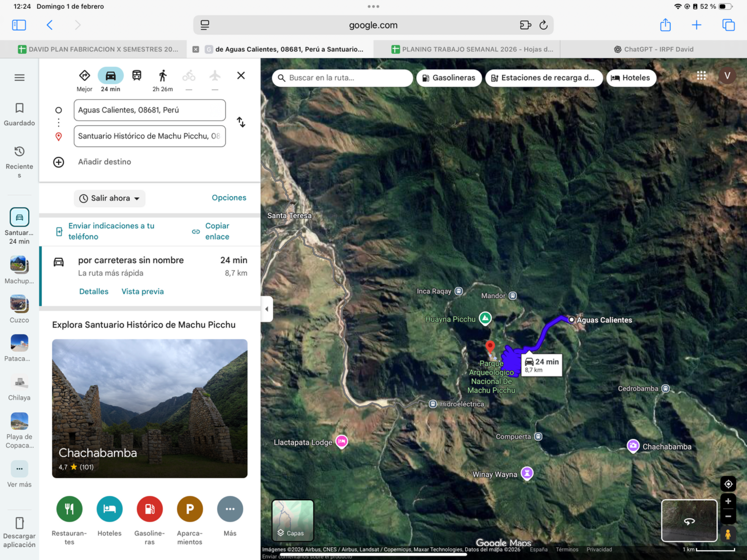The image size is (747, 560).
Task: Activate Street View pegman
Action: 728,534
